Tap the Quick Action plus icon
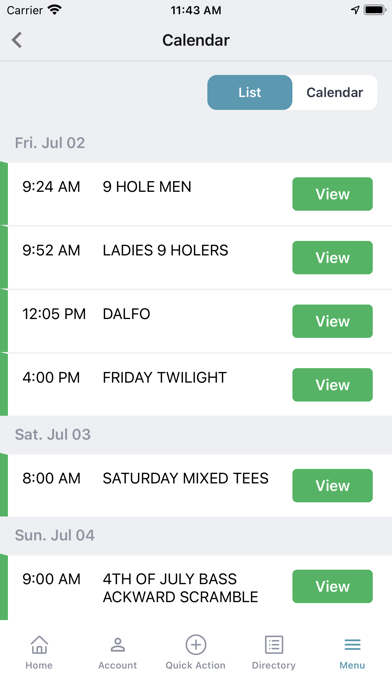392x696 pixels. pyautogui.click(x=196, y=645)
